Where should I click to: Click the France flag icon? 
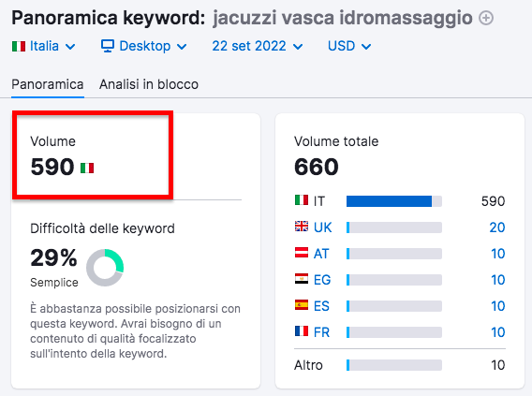(302, 331)
